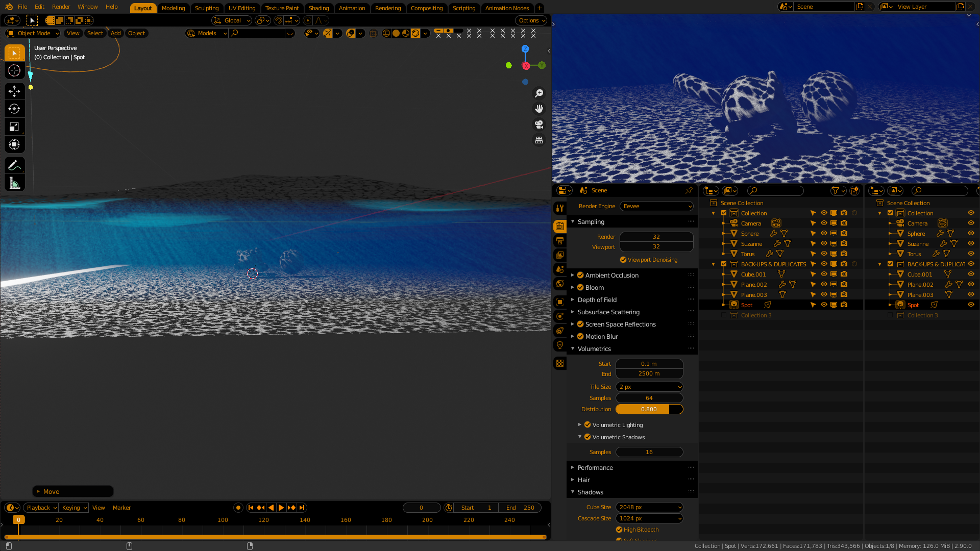The width and height of the screenshot is (980, 551).
Task: Open the Playback popover in the timeline
Action: [41, 508]
